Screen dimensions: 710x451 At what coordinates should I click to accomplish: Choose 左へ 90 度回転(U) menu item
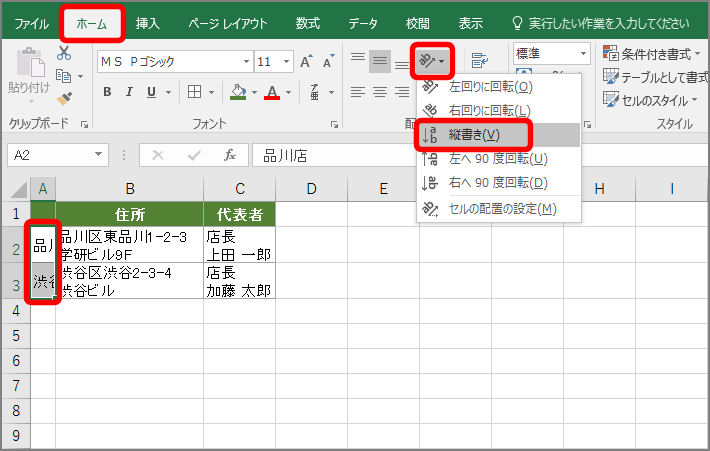tap(499, 158)
